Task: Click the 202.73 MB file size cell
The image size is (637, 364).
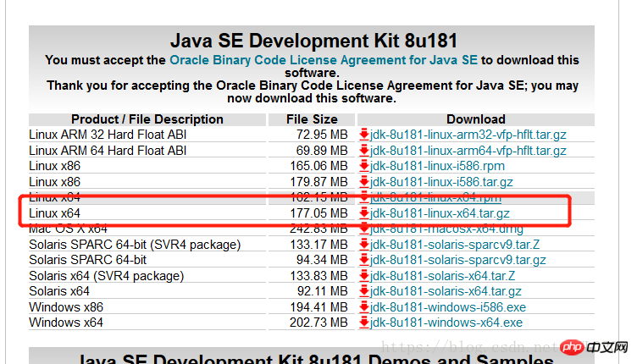Action: pyautogui.click(x=318, y=323)
